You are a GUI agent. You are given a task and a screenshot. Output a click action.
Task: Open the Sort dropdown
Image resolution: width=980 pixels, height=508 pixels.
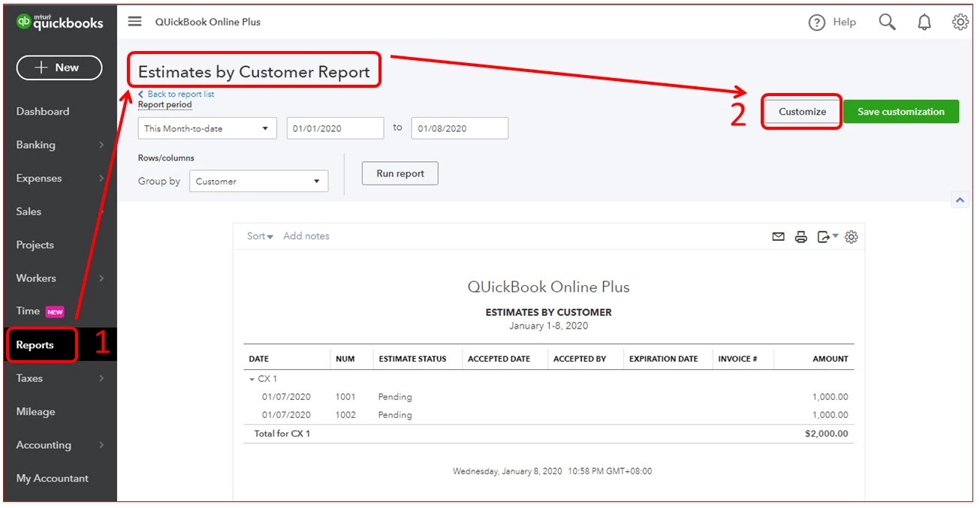pyautogui.click(x=260, y=236)
